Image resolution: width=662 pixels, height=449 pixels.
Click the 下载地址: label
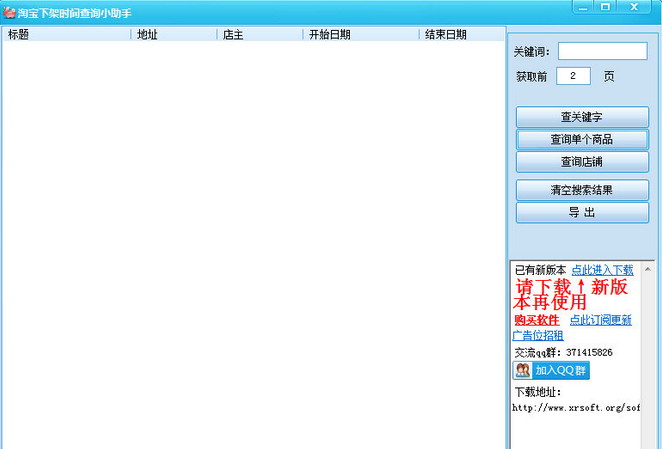pos(537,392)
